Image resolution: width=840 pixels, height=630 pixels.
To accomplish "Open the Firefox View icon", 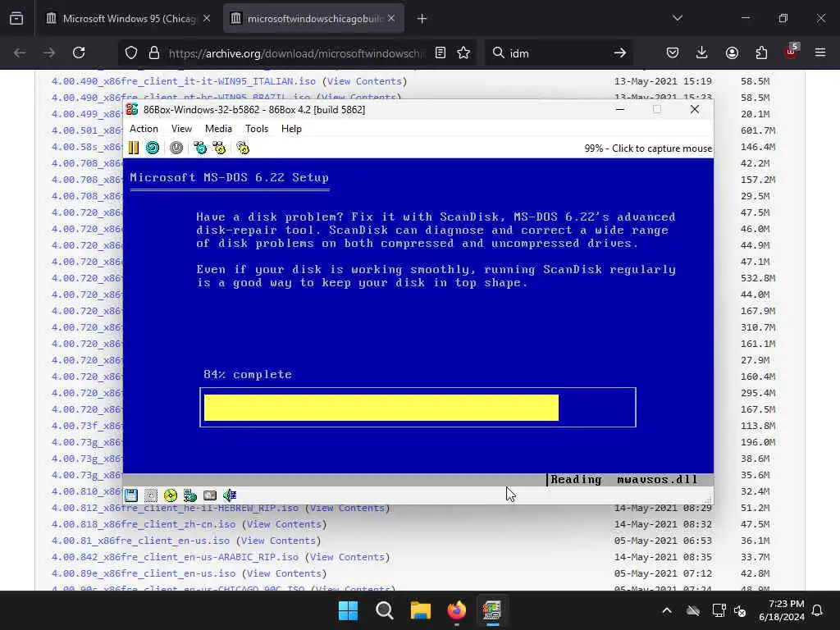I will [16, 19].
